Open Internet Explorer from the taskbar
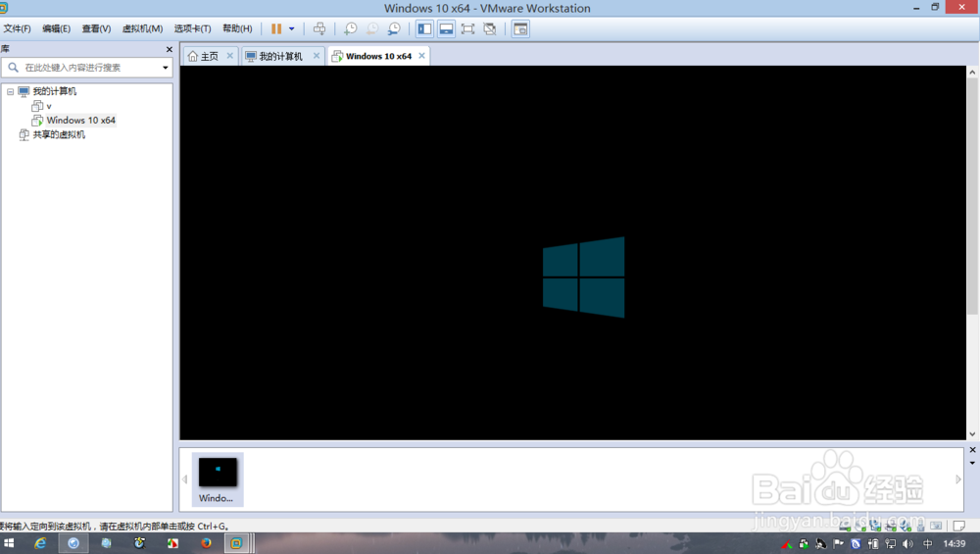The width and height of the screenshot is (980, 554). pos(40,543)
